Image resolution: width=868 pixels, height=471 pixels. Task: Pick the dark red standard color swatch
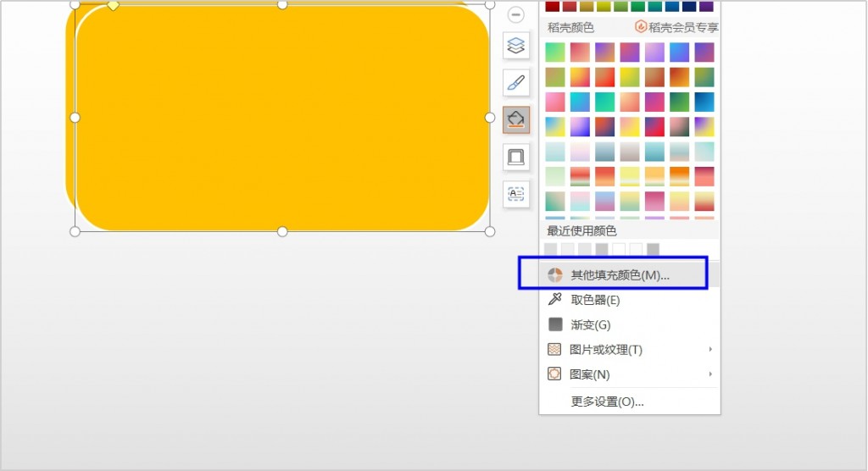pos(553,6)
